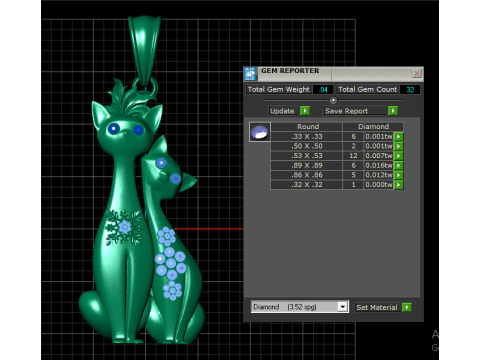Select the round gem thumbnail preview
The height and width of the screenshot is (360, 480).
pos(260,132)
